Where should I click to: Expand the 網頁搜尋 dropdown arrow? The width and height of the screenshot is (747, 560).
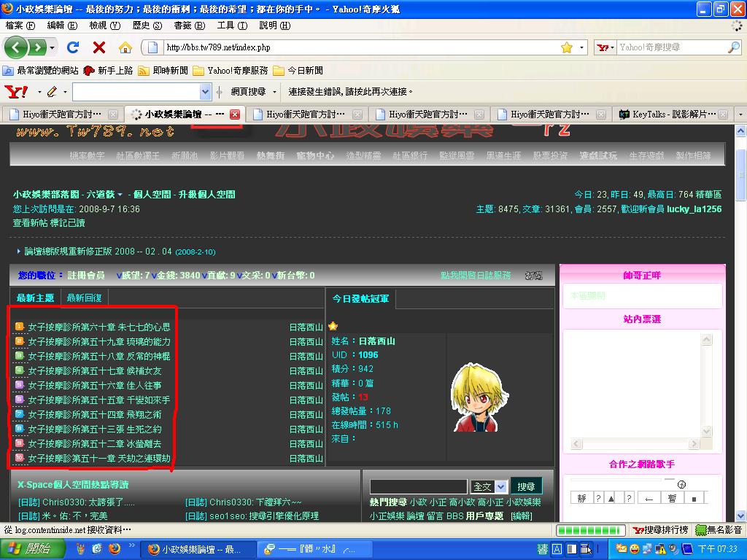pos(275,92)
